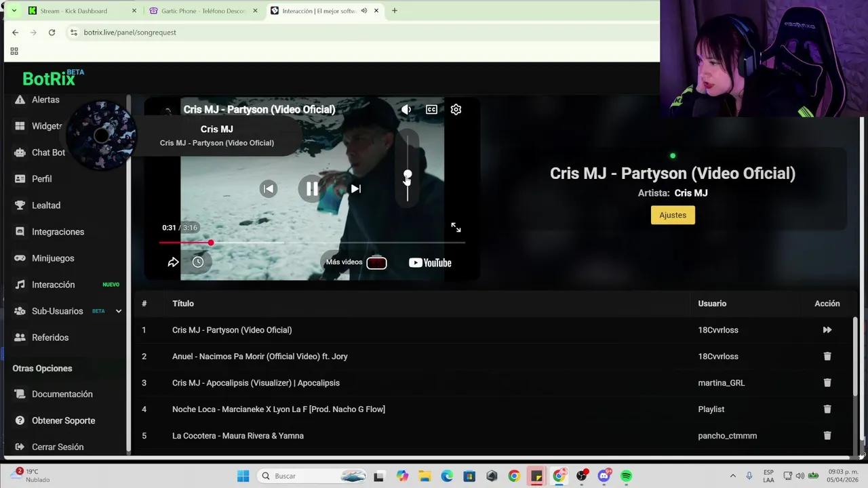
Task: Click the sidebar scrollbar
Action: (x=127, y=274)
